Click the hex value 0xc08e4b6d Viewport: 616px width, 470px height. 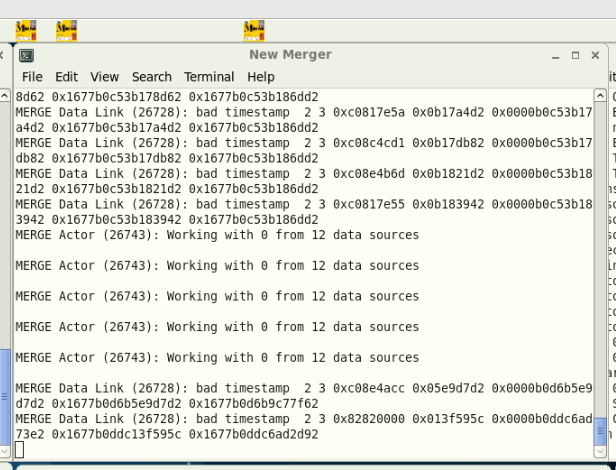[369, 174]
